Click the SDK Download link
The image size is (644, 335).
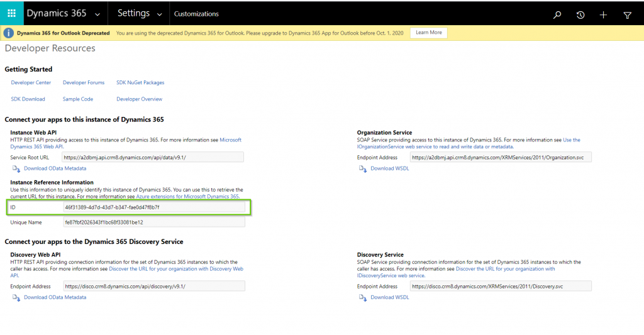coord(28,99)
